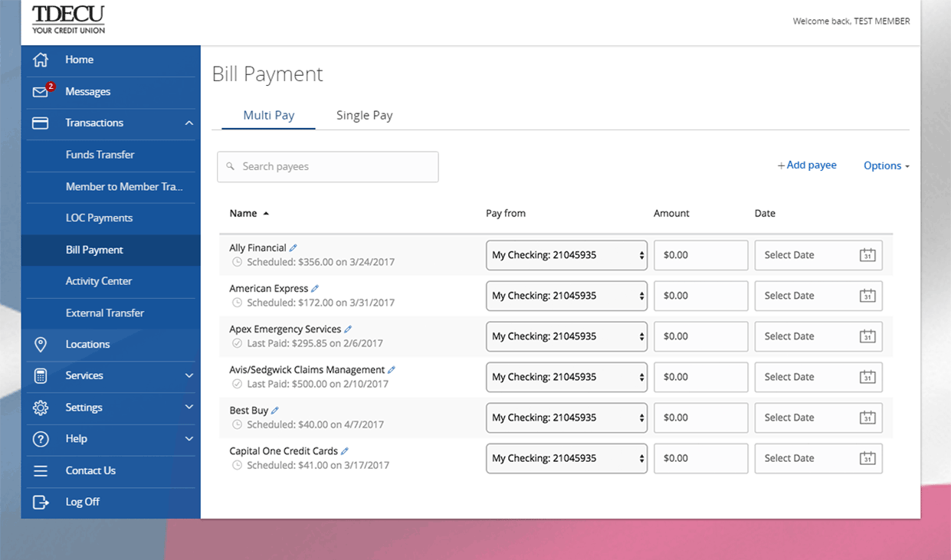951x560 pixels.
Task: Open the Pay from dropdown for Ally Financial
Action: click(x=566, y=255)
